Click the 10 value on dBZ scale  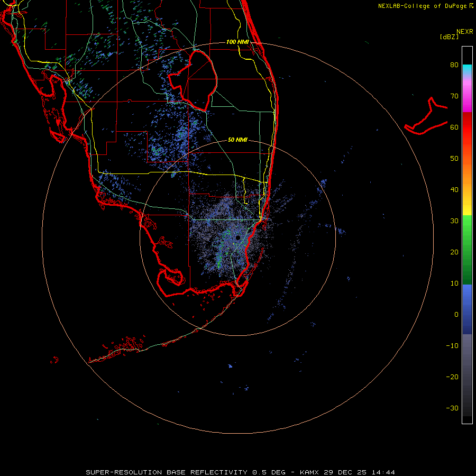tap(454, 283)
